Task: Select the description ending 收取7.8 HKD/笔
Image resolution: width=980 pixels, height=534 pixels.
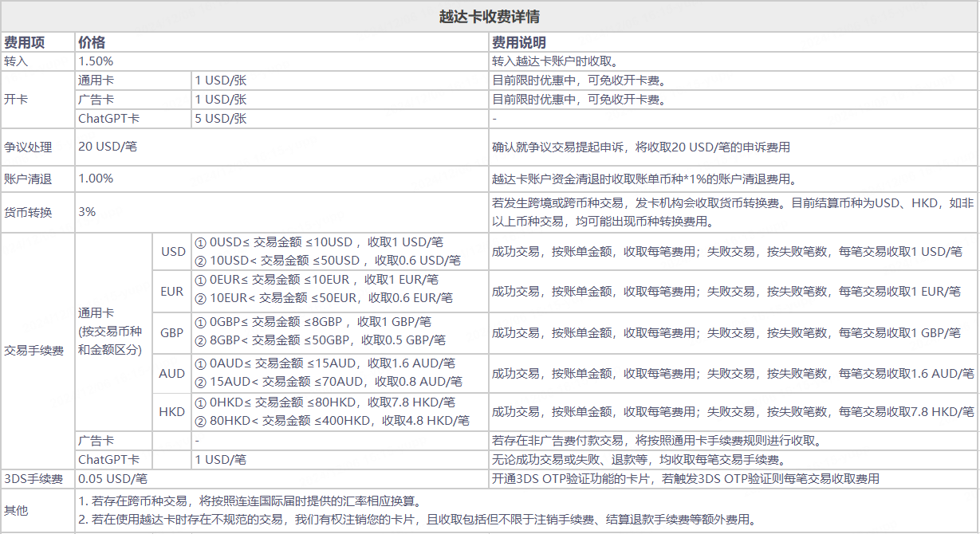Action: [x=733, y=412]
